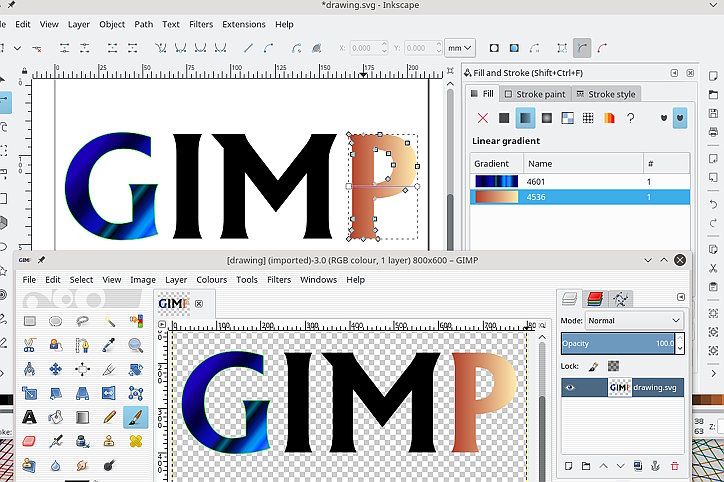724x482 pixels.
Task: Select GIMP Scale tool
Action: point(30,393)
